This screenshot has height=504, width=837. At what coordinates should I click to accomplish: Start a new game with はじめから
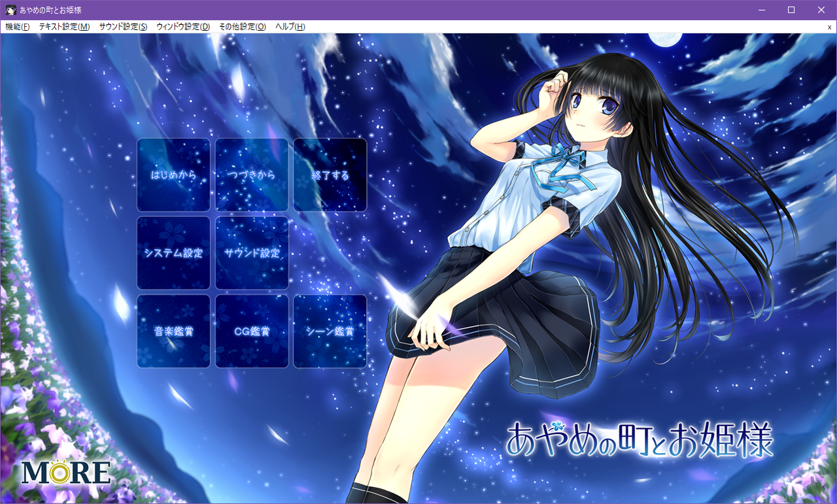173,175
